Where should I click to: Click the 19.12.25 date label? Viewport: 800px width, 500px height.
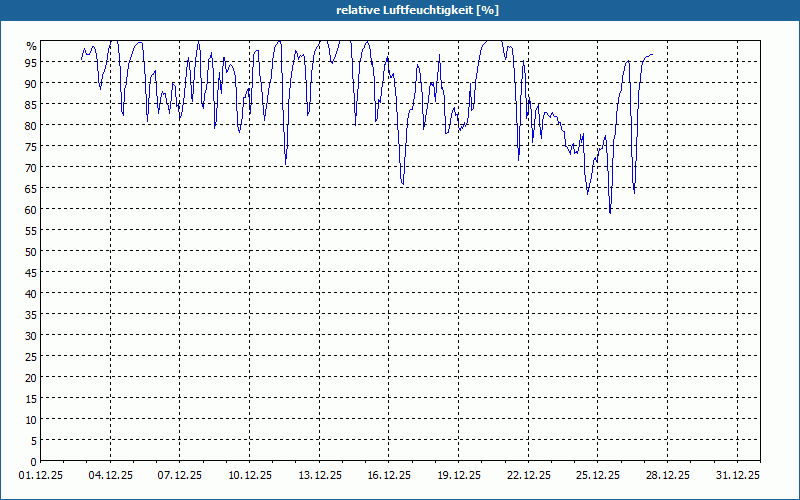click(x=459, y=475)
